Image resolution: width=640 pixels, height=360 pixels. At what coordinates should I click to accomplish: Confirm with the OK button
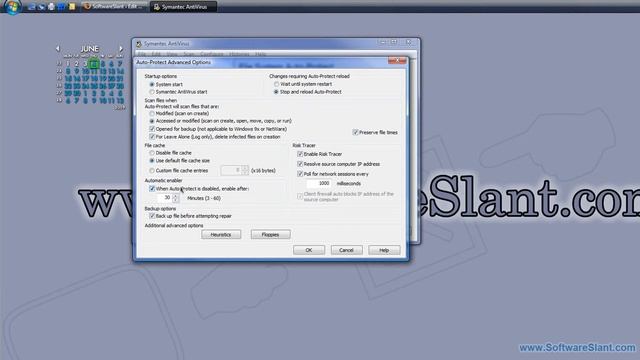coord(309,250)
